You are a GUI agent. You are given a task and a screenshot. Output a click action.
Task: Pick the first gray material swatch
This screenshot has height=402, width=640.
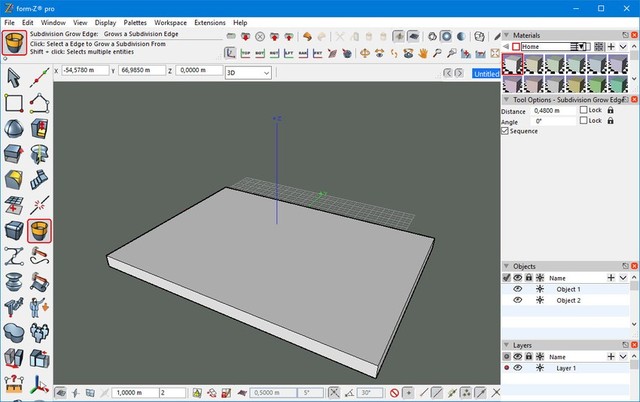[x=511, y=65]
